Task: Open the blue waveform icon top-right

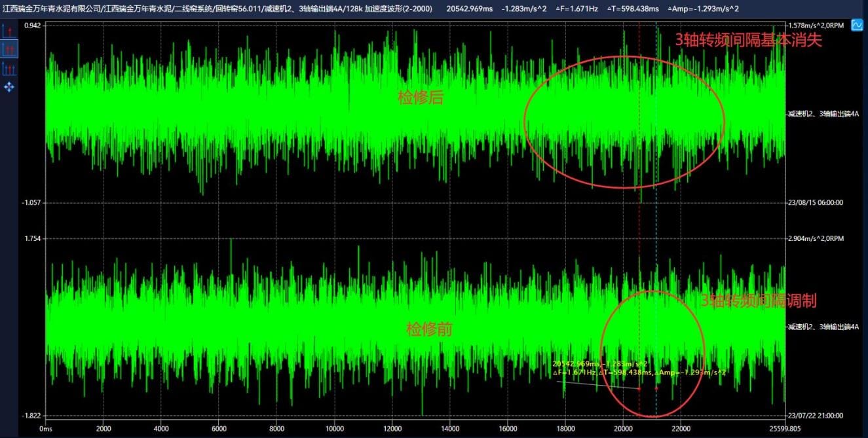Action: (x=857, y=26)
